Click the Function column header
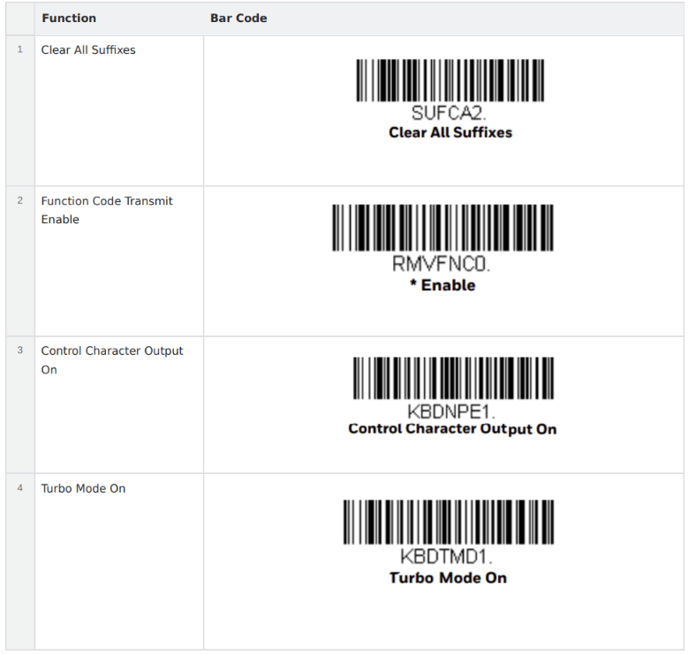The image size is (688, 655). (69, 18)
